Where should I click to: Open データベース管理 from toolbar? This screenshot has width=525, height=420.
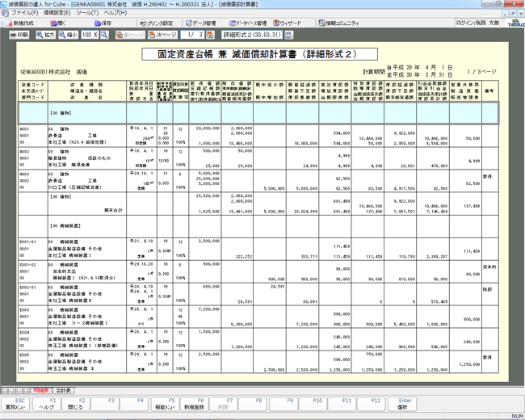[x=248, y=23]
